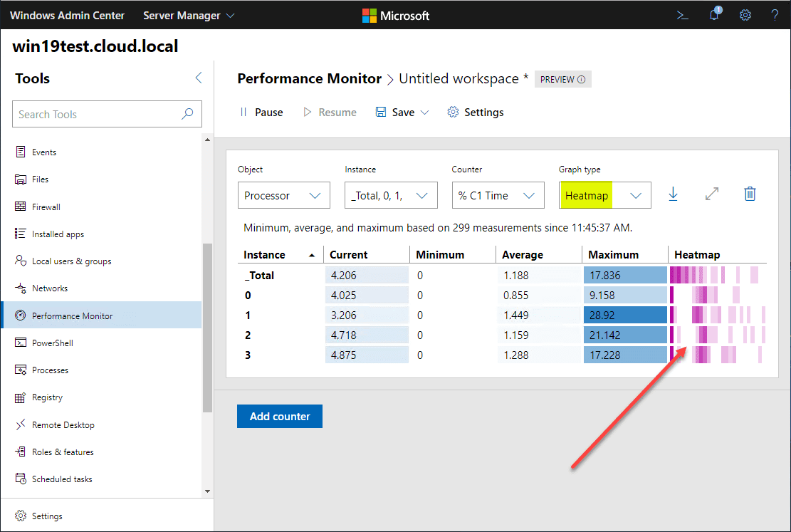Screen dimensions: 791x532
Task: Collapse the Tools panel chevron
Action: tap(199, 78)
